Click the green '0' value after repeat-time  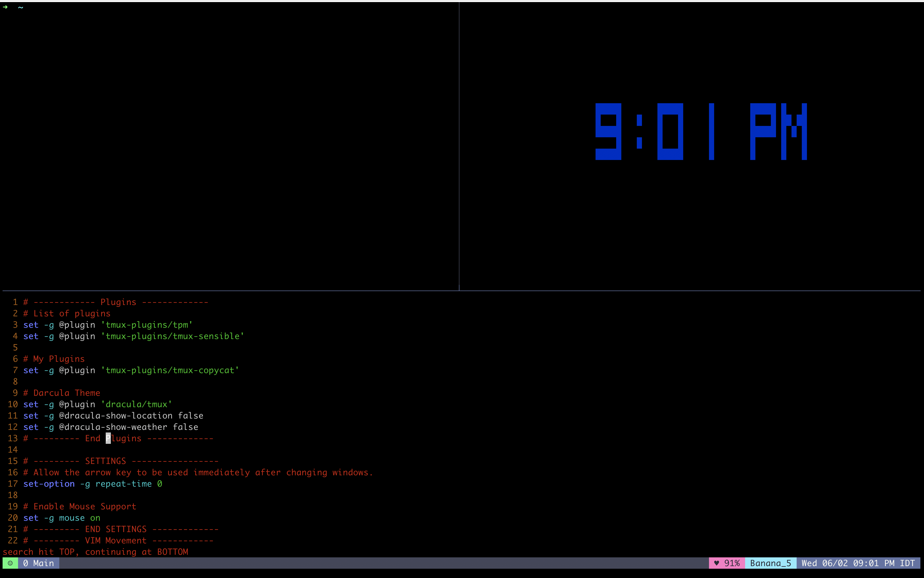coord(160,484)
